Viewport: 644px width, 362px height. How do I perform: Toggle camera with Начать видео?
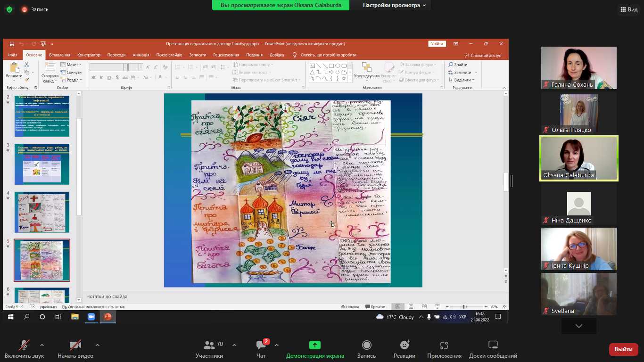click(x=75, y=346)
